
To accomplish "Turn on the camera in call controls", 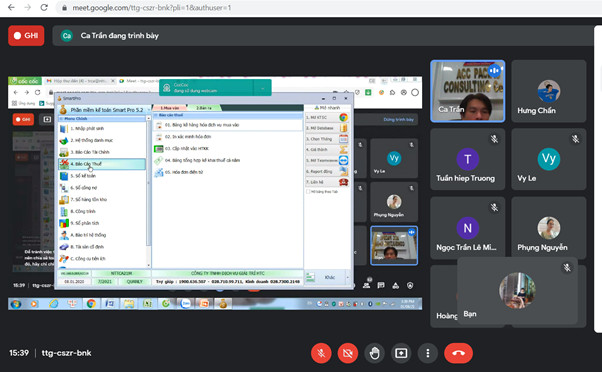I will tap(347, 353).
